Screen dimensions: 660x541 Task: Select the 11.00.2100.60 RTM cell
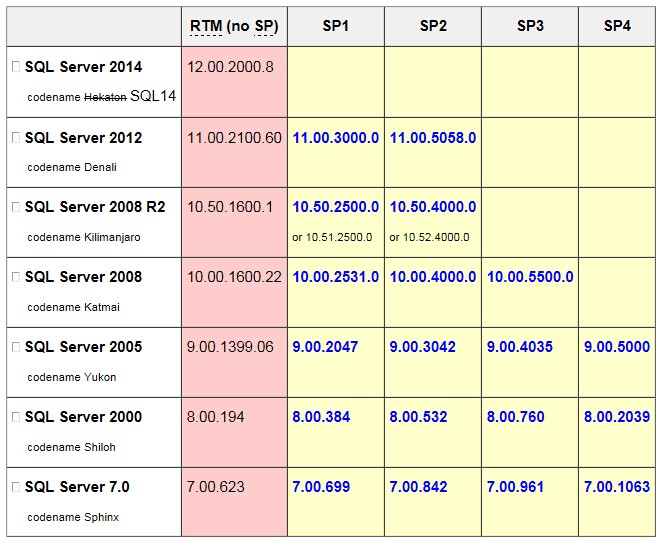(x=234, y=152)
